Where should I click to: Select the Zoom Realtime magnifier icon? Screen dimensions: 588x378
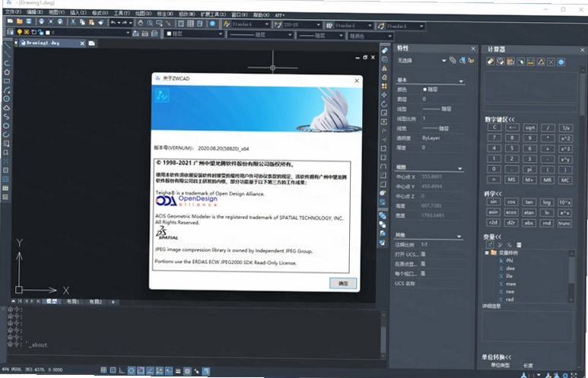pyautogui.click(x=150, y=24)
